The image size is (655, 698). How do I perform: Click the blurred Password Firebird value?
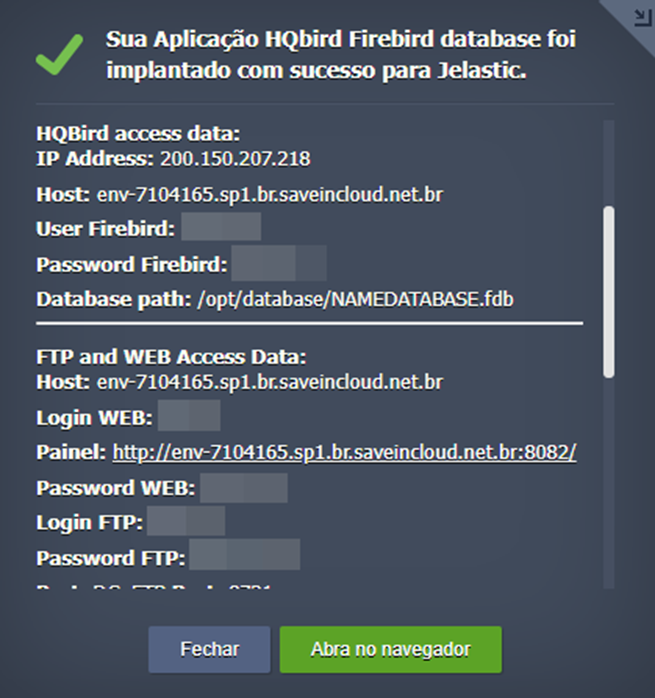(x=279, y=265)
